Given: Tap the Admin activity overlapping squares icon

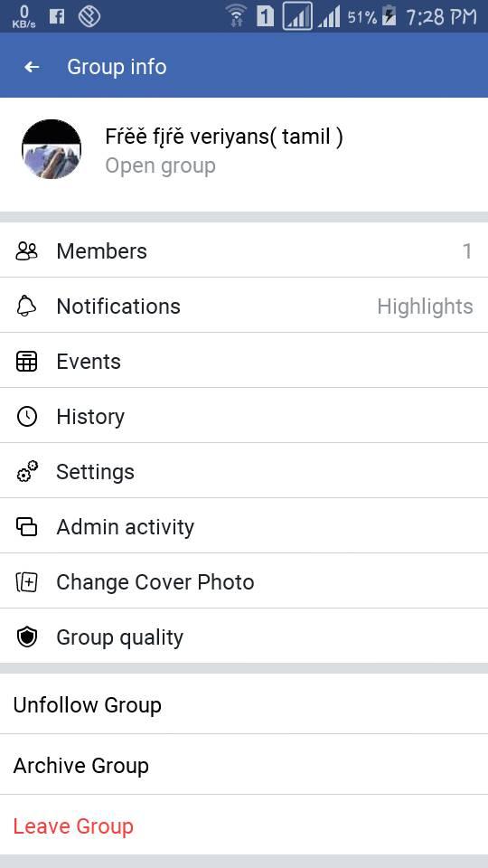Looking at the screenshot, I should pos(26,526).
